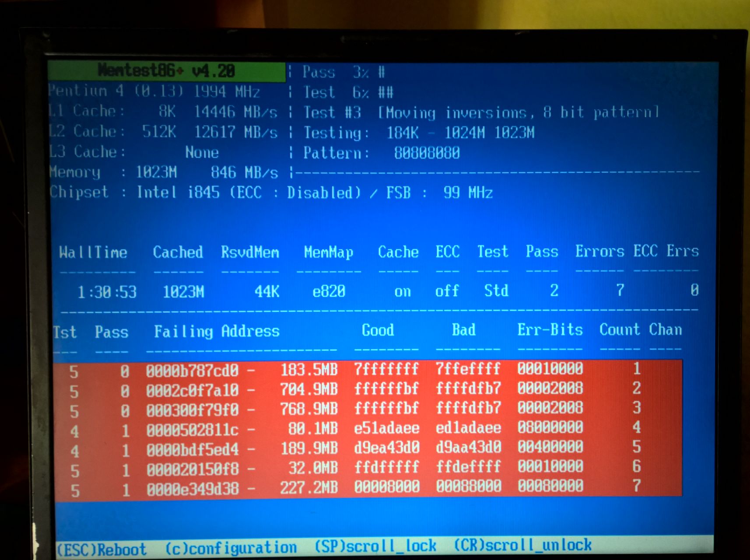Click the Good column header
Viewport: 750px width, 560px height.
378,330
